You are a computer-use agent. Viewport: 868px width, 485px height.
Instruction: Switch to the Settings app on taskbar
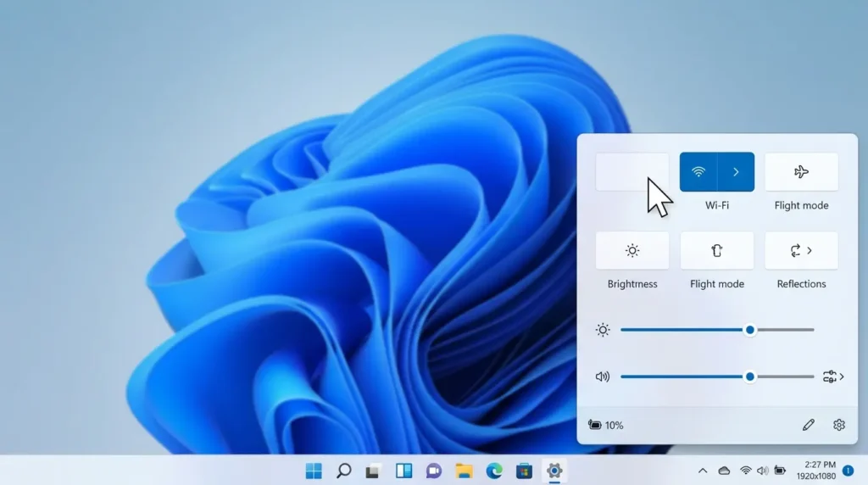(x=554, y=471)
